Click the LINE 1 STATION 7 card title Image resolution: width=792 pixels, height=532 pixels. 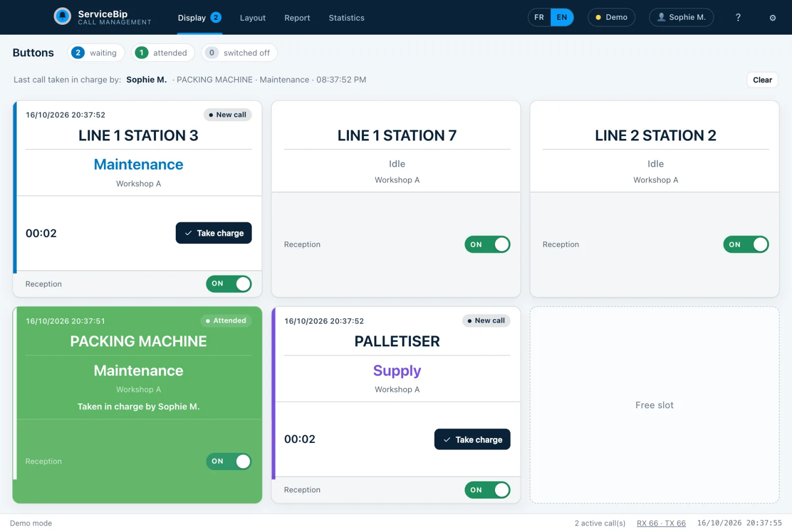tap(397, 136)
